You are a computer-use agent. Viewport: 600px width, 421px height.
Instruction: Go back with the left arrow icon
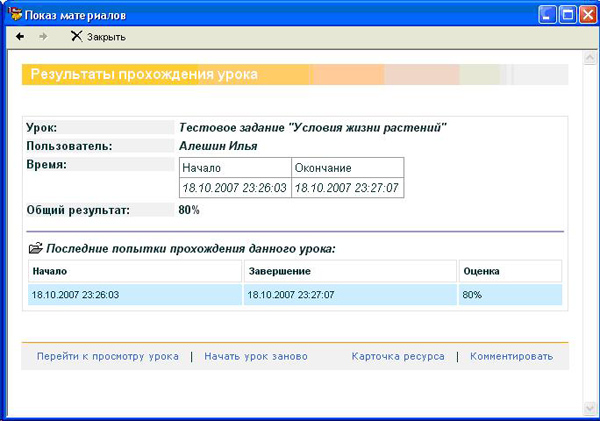[x=20, y=37]
